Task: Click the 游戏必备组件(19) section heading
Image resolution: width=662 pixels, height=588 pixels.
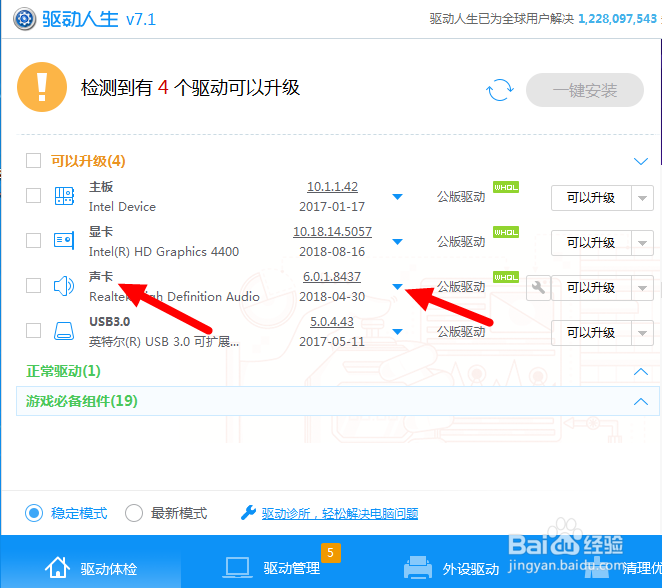Action: coord(81,401)
